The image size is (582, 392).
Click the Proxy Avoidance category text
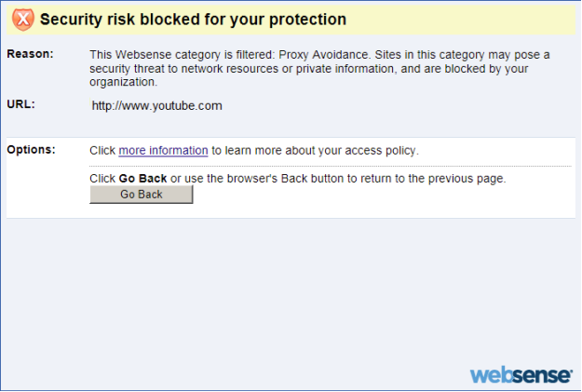[323, 55]
